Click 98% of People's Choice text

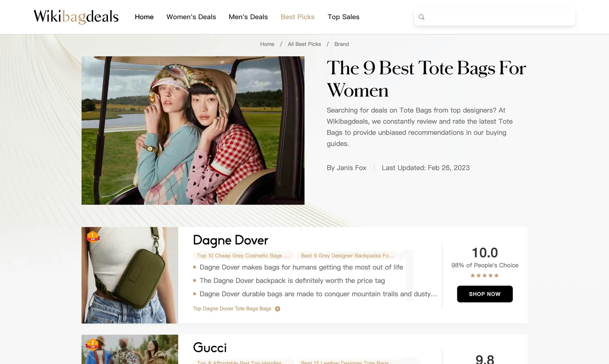pyautogui.click(x=485, y=265)
